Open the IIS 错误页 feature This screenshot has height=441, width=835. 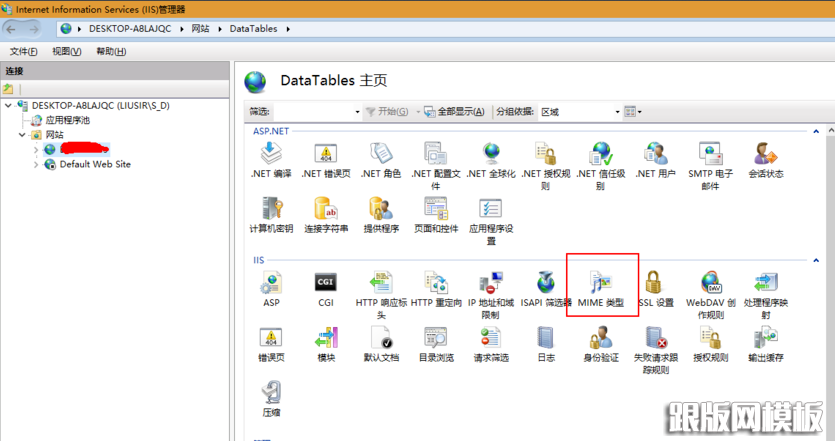pyautogui.click(x=271, y=345)
